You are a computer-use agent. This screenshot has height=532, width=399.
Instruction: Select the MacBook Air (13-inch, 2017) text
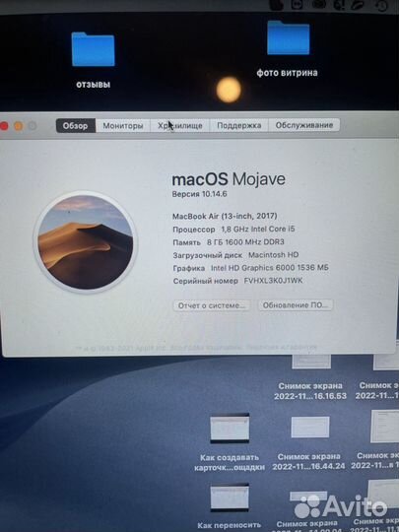click(x=225, y=216)
